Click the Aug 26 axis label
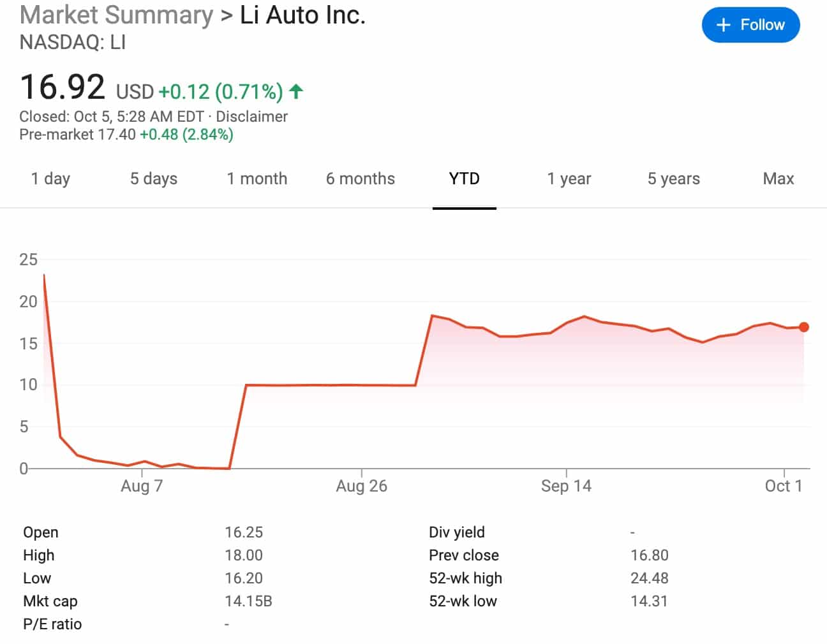 pyautogui.click(x=361, y=486)
